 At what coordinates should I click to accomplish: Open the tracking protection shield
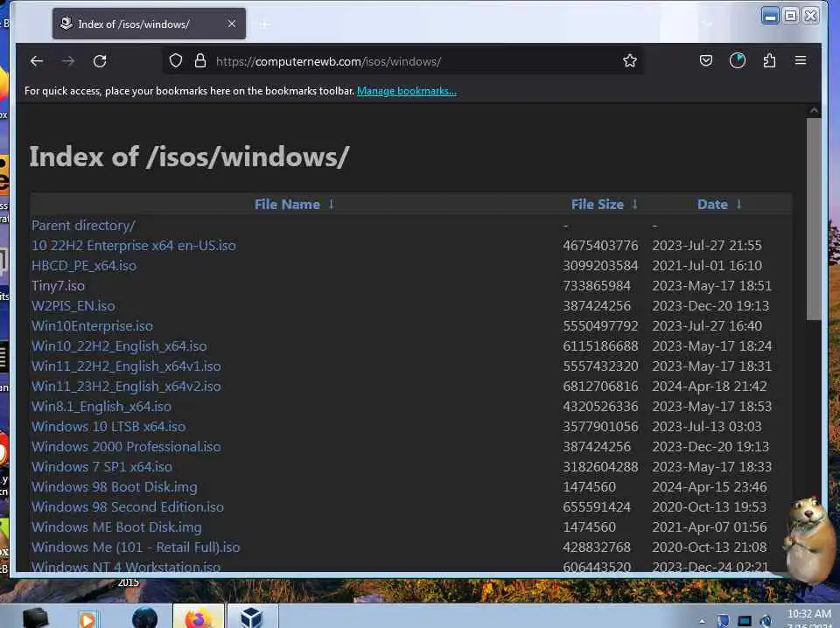176,61
